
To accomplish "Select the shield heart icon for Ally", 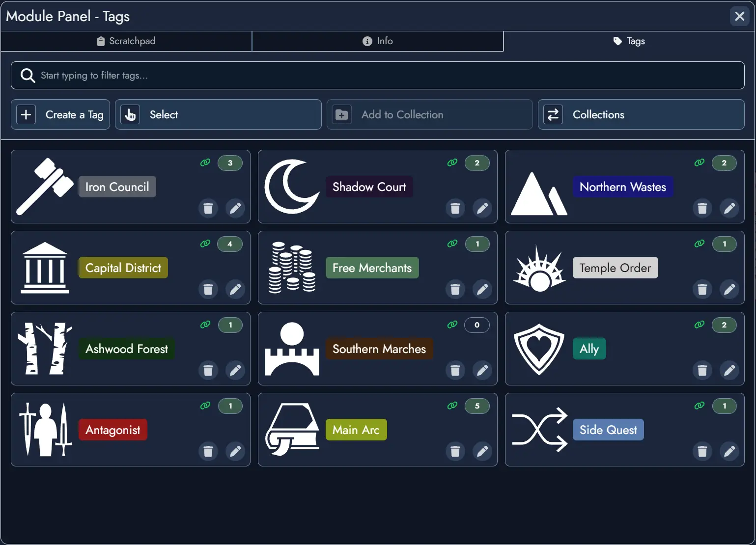I will [539, 349].
